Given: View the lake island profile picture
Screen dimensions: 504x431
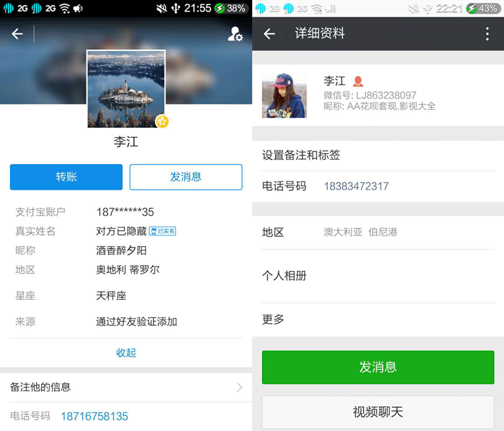Looking at the screenshot, I should coord(126,89).
